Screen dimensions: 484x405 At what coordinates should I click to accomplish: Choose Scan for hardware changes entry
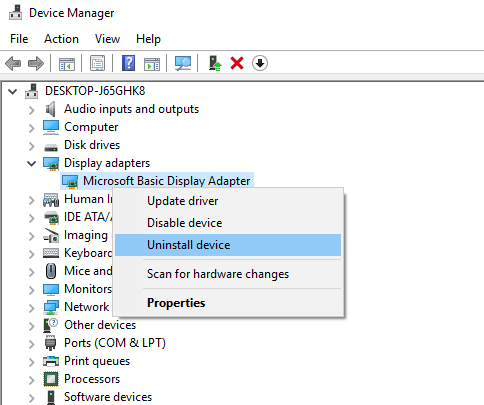(228, 274)
